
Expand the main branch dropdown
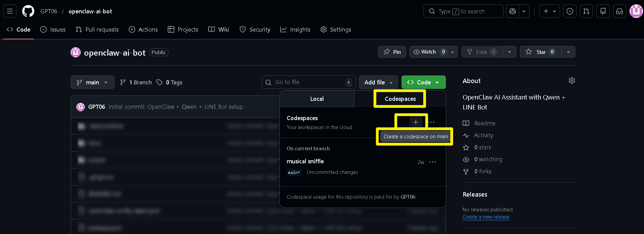93,82
